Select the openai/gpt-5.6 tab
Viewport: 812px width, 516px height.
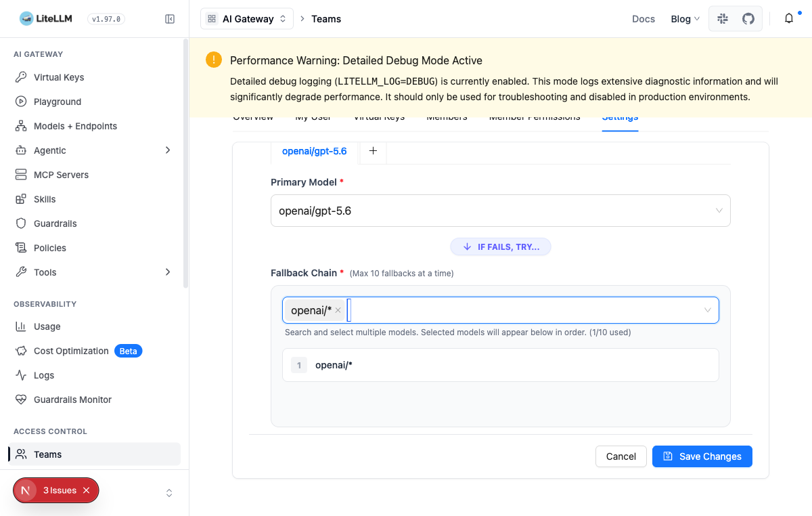pos(314,151)
